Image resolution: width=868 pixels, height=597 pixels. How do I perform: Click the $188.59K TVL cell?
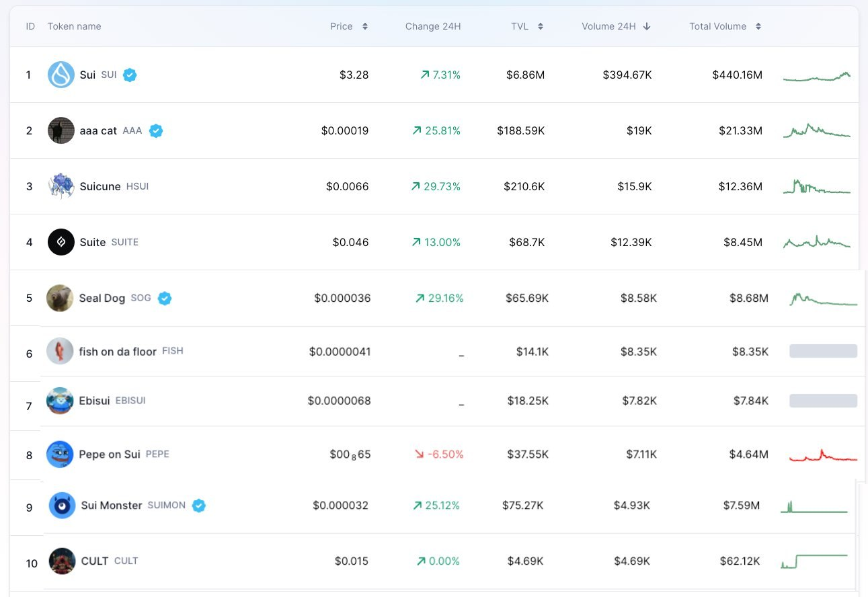click(x=521, y=130)
